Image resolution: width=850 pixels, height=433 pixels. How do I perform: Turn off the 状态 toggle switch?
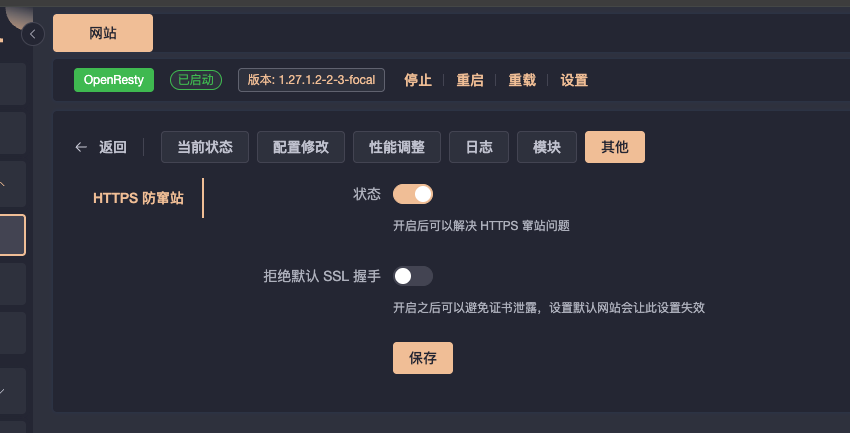413,194
